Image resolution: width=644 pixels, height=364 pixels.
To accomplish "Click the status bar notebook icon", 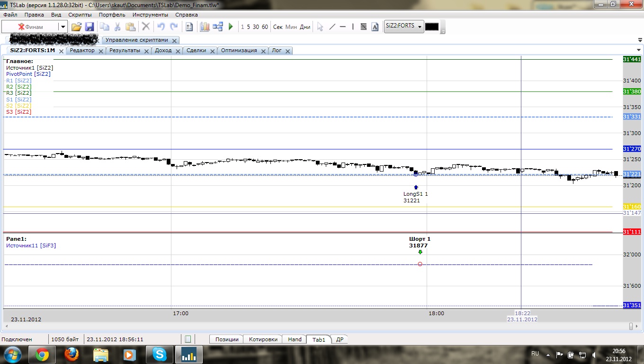I will (x=188, y=339).
